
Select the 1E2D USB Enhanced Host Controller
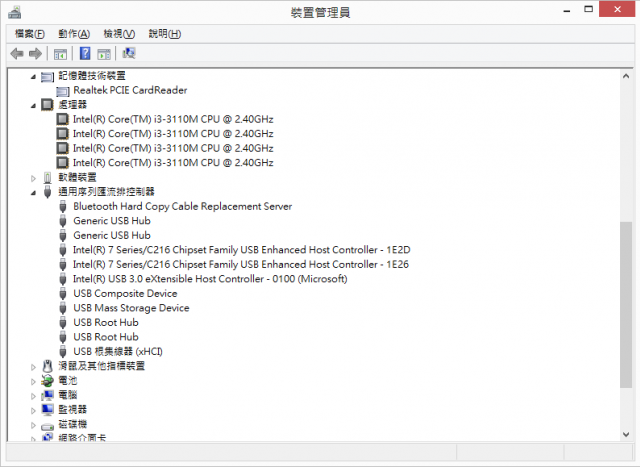point(242,250)
